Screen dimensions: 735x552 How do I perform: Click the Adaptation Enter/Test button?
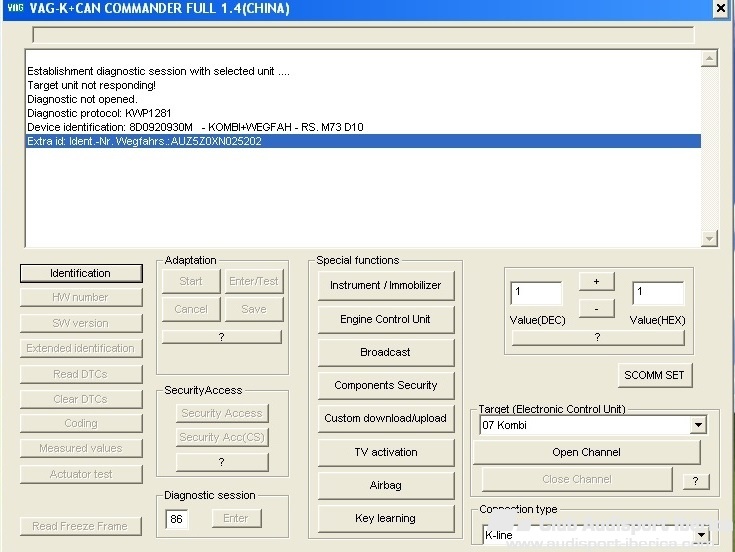pos(254,281)
